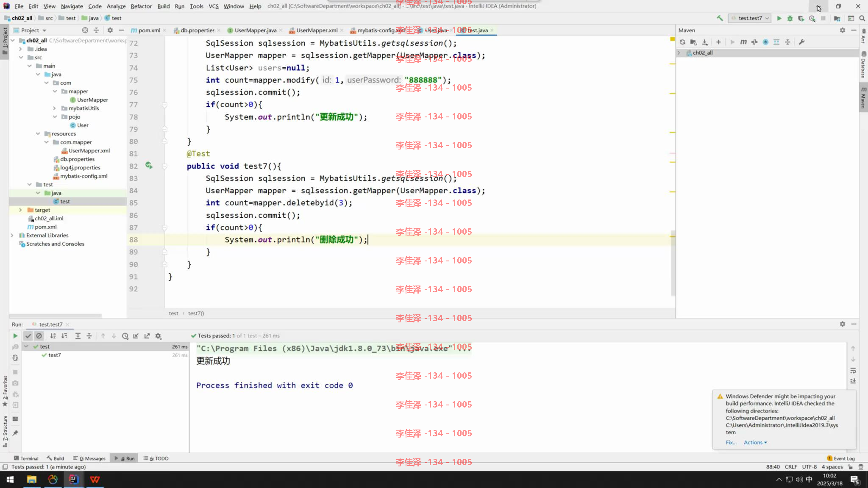Click Generate Sources and Update Folders icon
868x488 pixels.
[693, 42]
